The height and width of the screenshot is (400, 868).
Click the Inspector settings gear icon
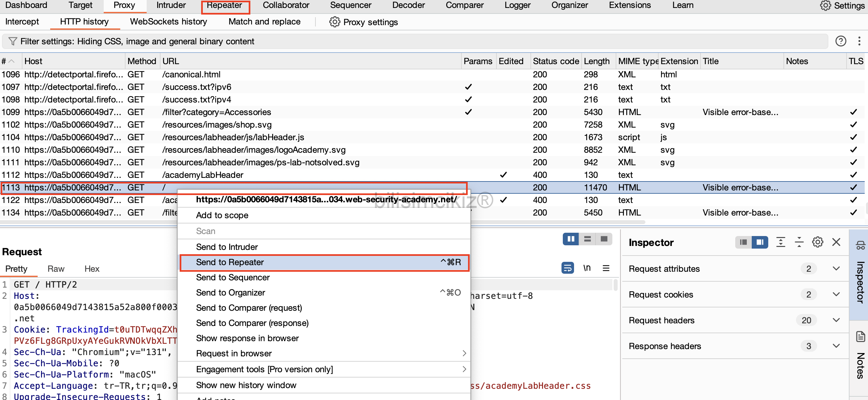[x=817, y=242]
